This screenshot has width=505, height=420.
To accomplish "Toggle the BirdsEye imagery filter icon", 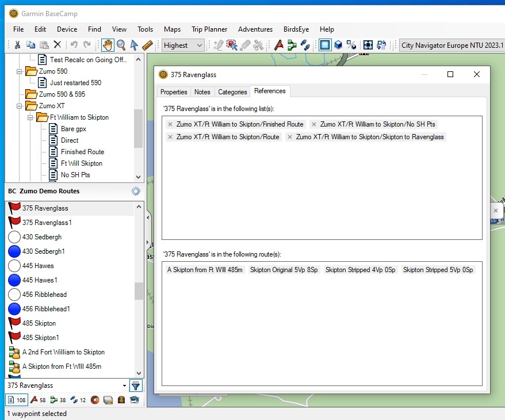I will point(108,400).
